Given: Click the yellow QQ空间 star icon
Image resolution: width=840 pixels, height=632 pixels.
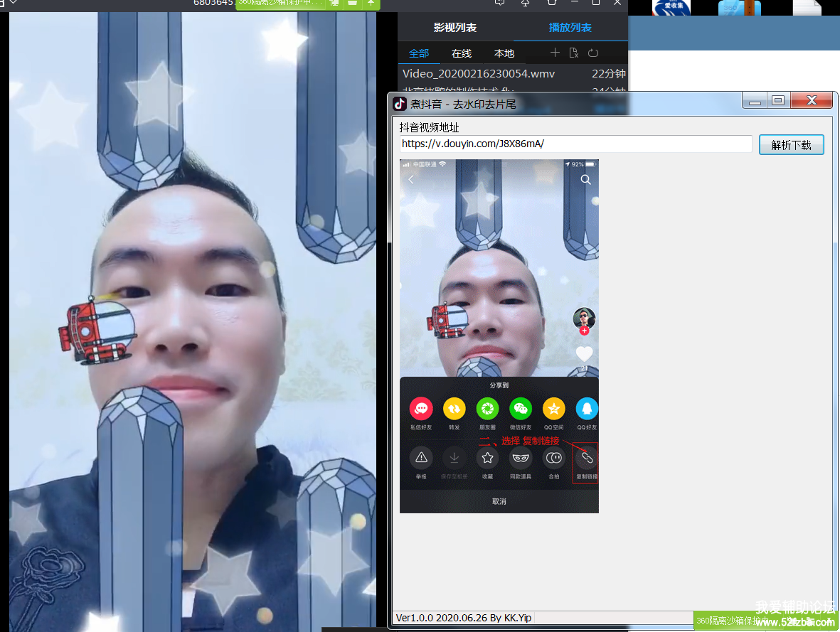Looking at the screenshot, I should 553,409.
